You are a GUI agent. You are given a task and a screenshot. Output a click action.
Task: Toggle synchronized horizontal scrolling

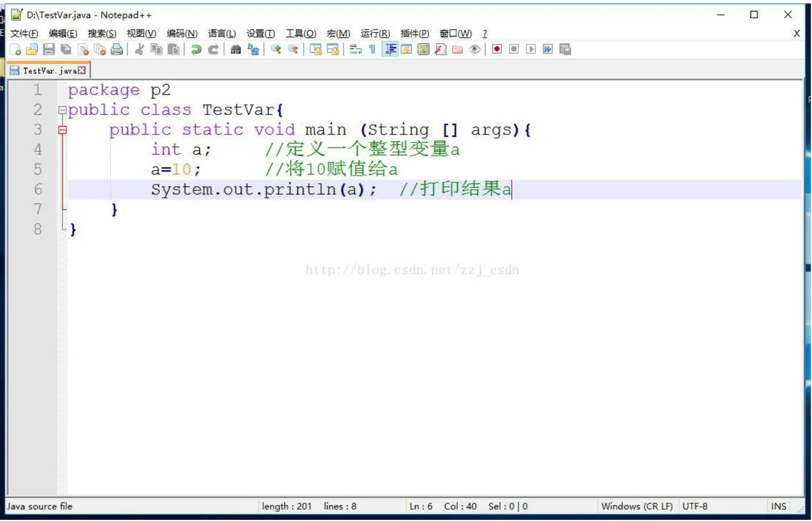click(x=333, y=49)
